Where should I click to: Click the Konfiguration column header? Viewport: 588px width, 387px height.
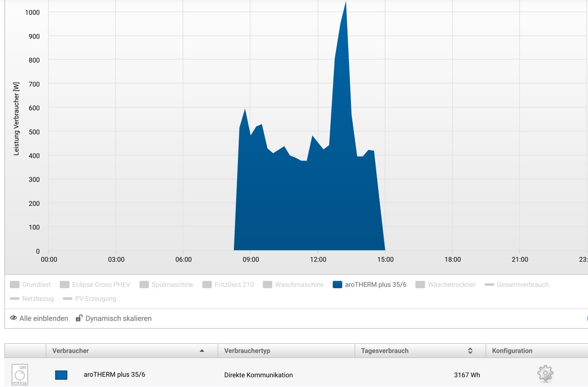point(512,351)
